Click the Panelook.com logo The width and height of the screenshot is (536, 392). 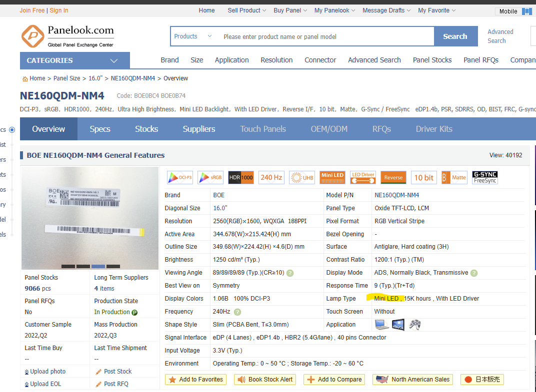tap(67, 36)
